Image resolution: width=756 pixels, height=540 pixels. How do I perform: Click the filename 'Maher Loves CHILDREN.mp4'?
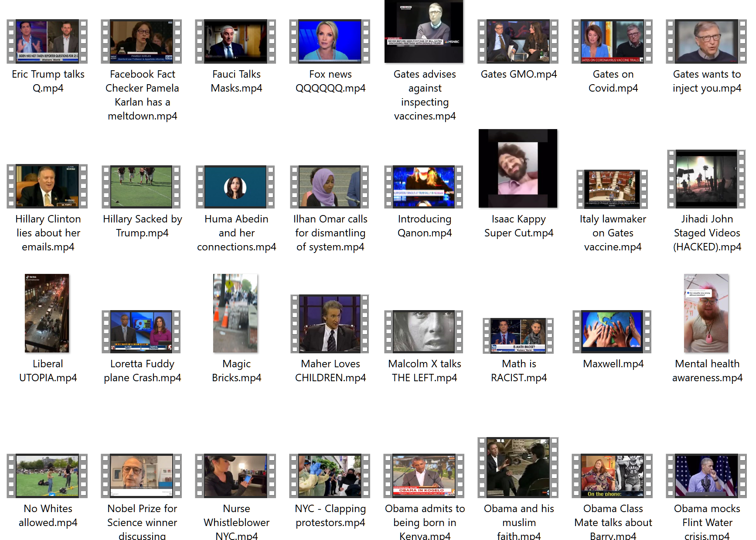[x=330, y=371]
